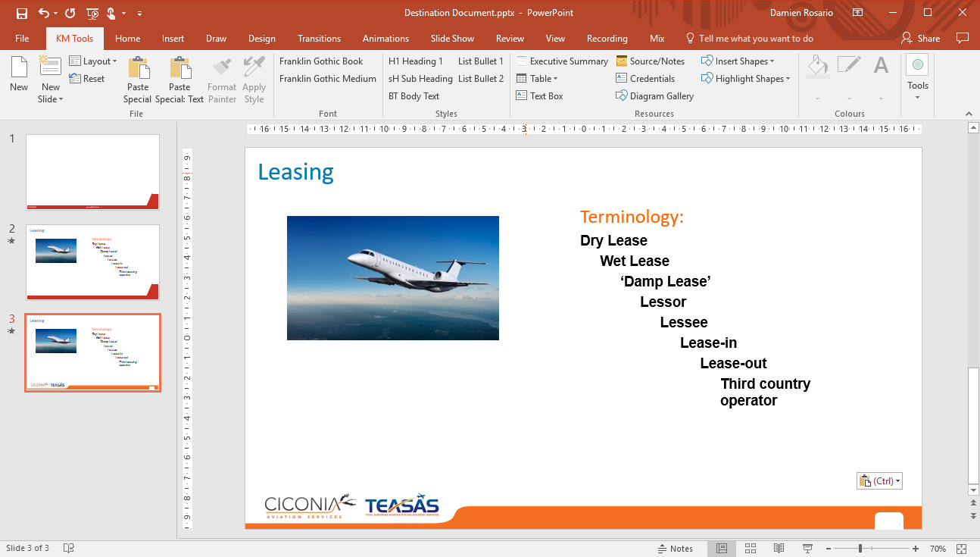Apply the H1 Heading 1 style
The height and width of the screenshot is (557, 980).
point(415,61)
